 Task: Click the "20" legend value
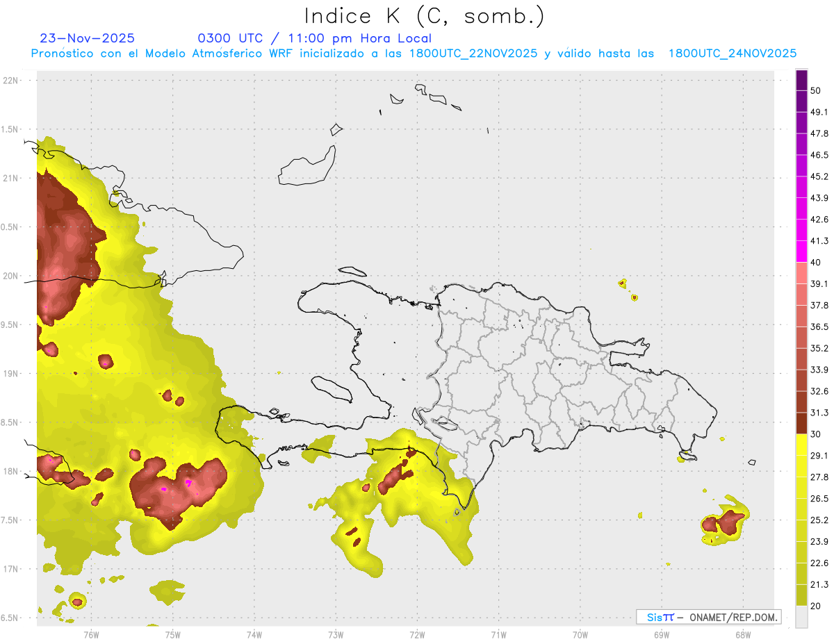(816, 606)
